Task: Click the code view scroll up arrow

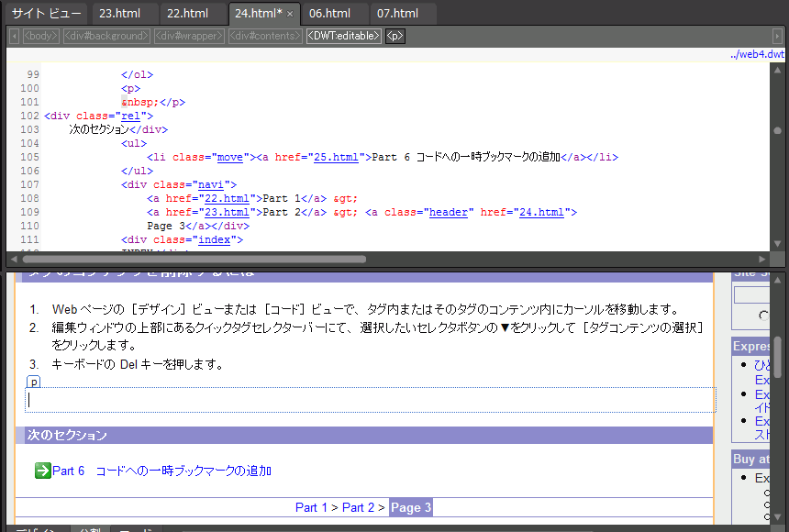Action: [x=777, y=70]
